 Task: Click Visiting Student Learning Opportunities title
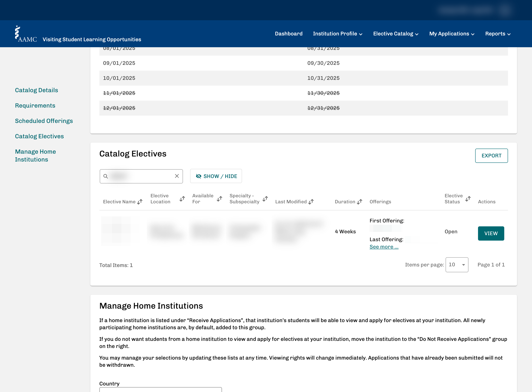(92, 39)
